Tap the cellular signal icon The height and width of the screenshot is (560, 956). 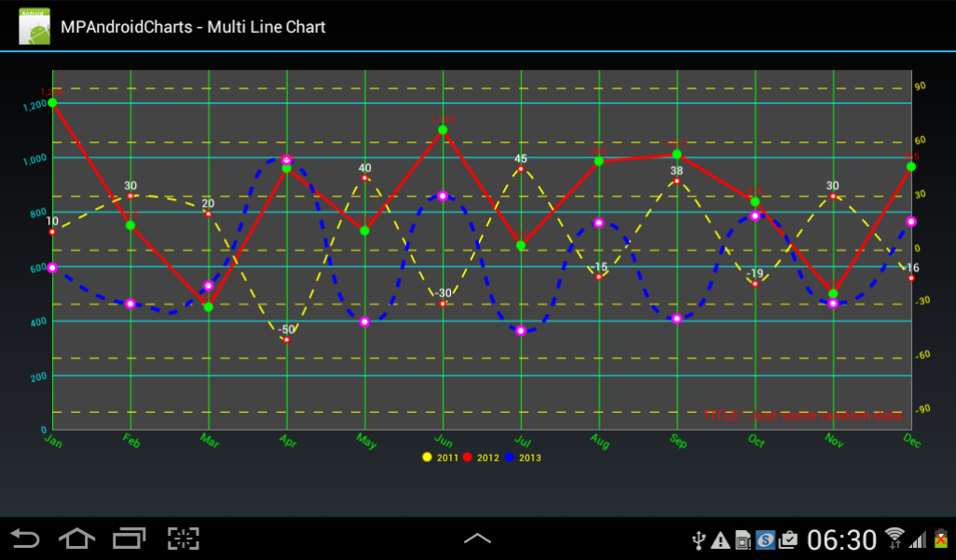[918, 540]
